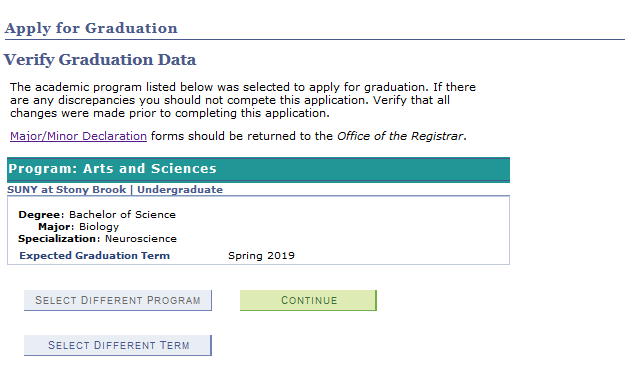
Task: Click the horizontal line under Apply for Graduation
Action: tap(315, 40)
